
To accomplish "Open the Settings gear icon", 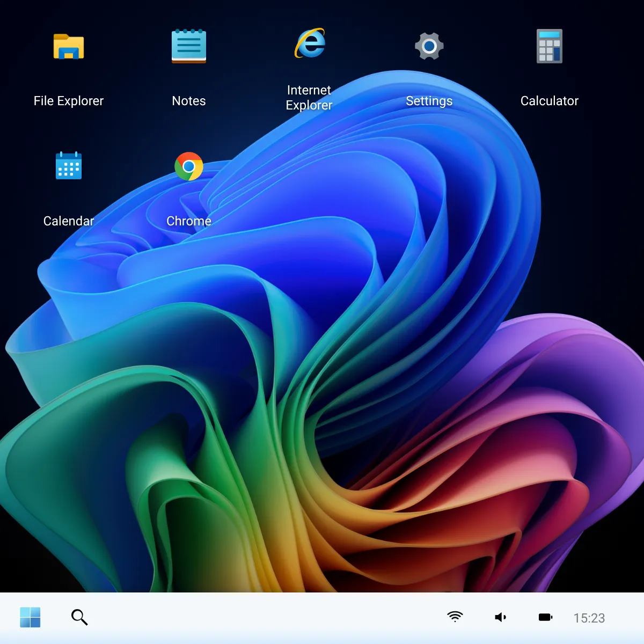I will click(429, 47).
